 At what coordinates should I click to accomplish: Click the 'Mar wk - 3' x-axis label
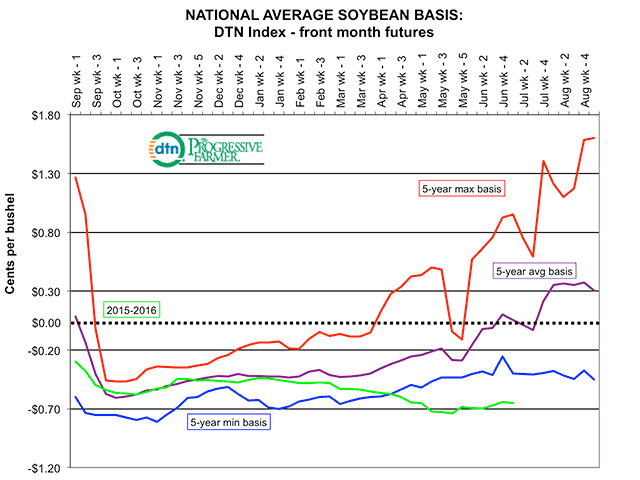(x=362, y=82)
